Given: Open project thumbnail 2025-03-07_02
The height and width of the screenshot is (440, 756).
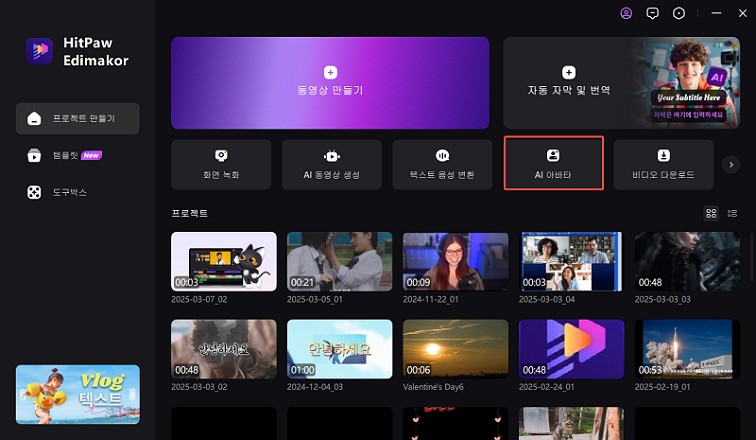Looking at the screenshot, I should [x=224, y=262].
